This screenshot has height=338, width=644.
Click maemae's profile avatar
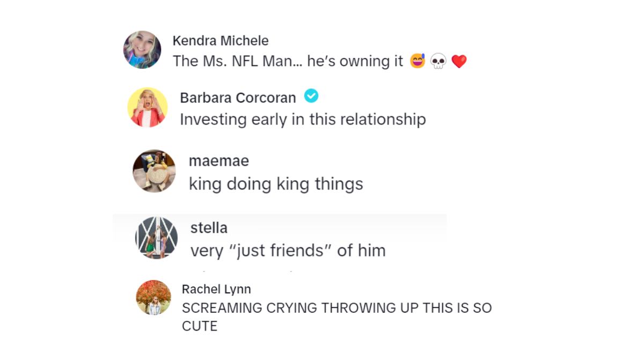pyautogui.click(x=154, y=171)
